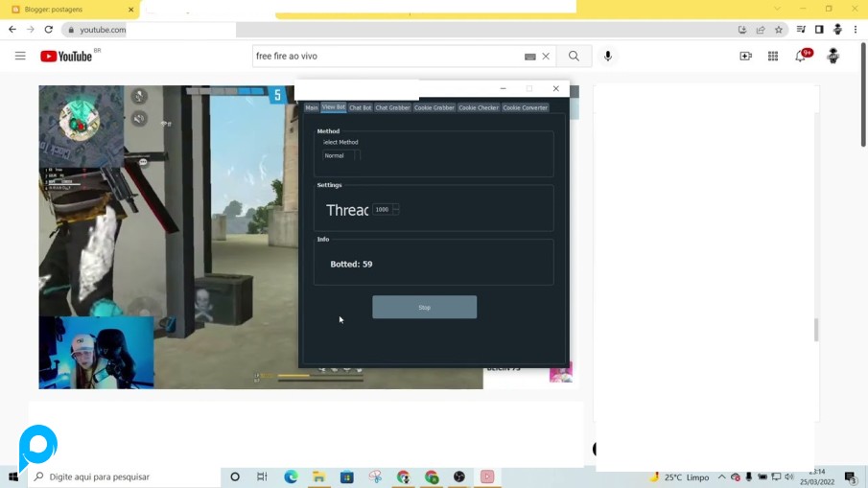Image resolution: width=868 pixels, height=488 pixels.
Task: Click the Threads value stepper
Action: coord(395,209)
